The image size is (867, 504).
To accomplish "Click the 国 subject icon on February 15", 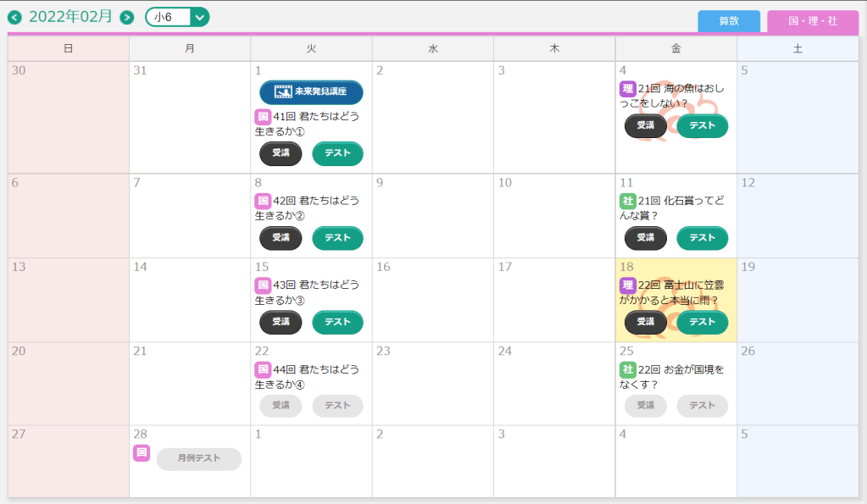I will [263, 285].
